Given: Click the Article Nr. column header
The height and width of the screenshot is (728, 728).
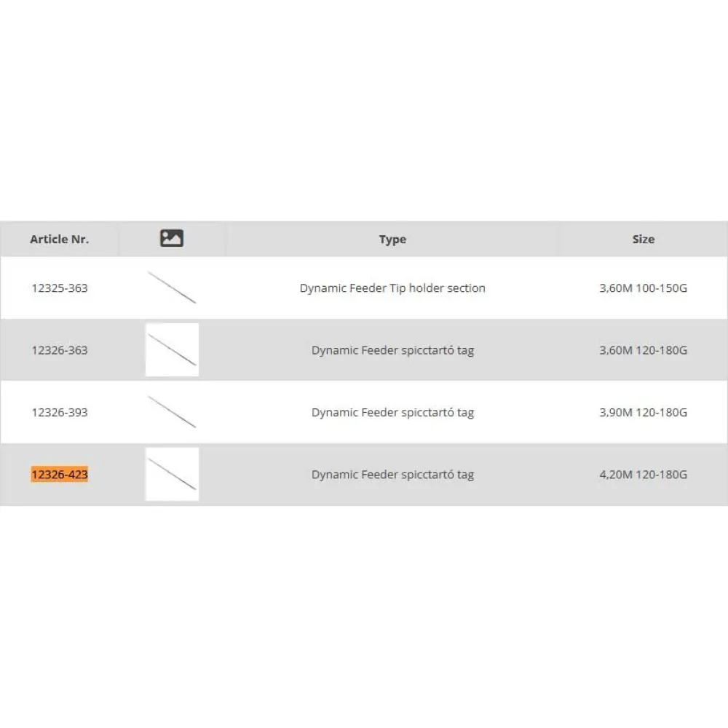Looking at the screenshot, I should click(x=60, y=239).
